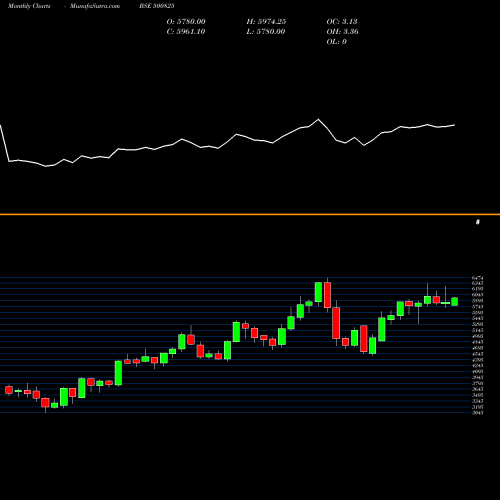This screenshot has height=500, width=500.
Task: Click the Monthly Charts title text
Action: (29, 6)
